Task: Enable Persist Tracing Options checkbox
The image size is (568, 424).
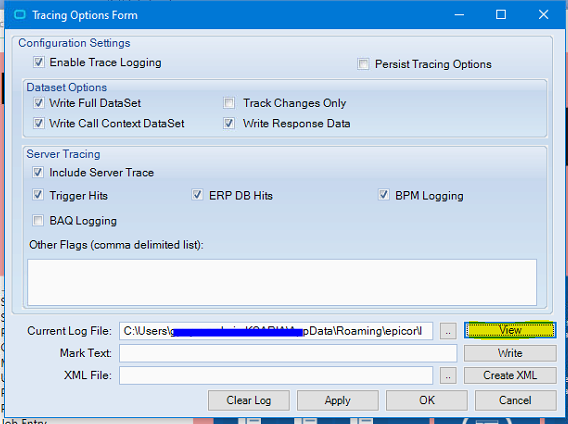Action: click(363, 64)
